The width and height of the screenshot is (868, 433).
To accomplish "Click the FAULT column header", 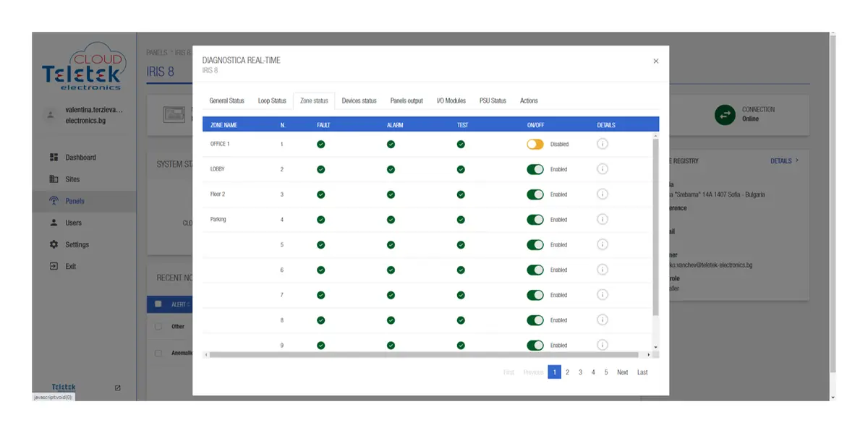I will [x=323, y=125].
